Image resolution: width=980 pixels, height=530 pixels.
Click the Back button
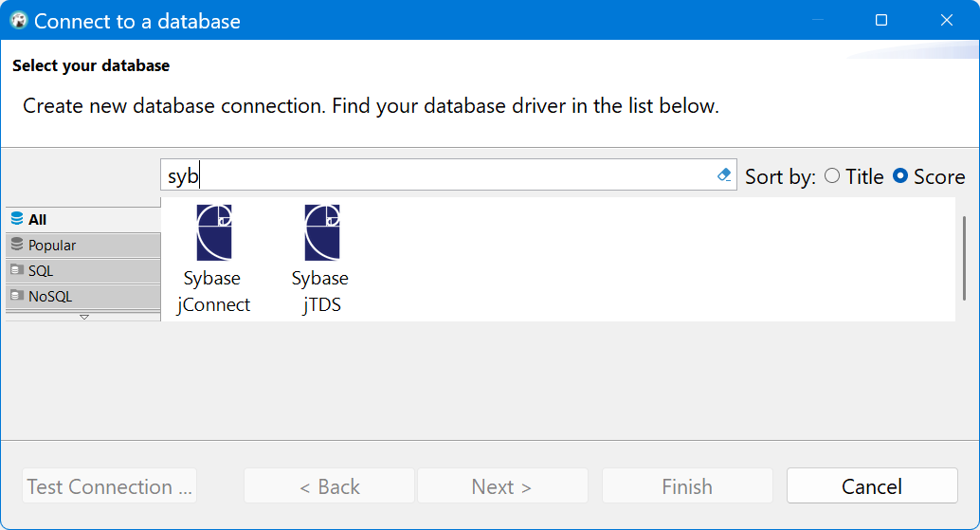329,486
